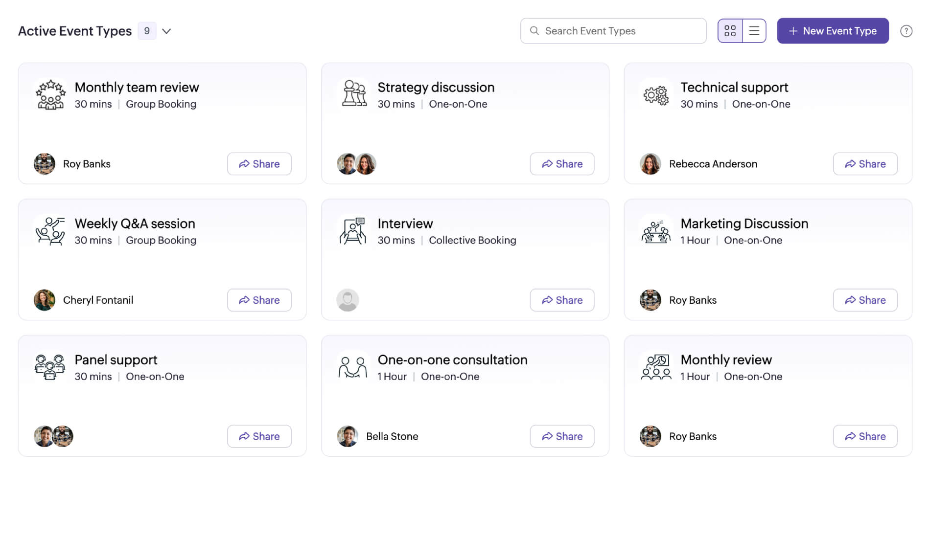Open the Interview title
This screenshot has width=930, height=560.
[x=405, y=224]
